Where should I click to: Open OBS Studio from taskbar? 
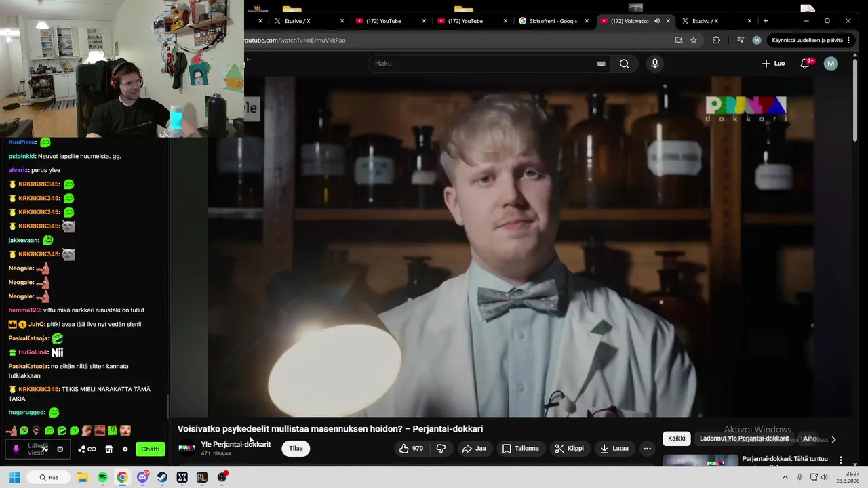point(222,477)
